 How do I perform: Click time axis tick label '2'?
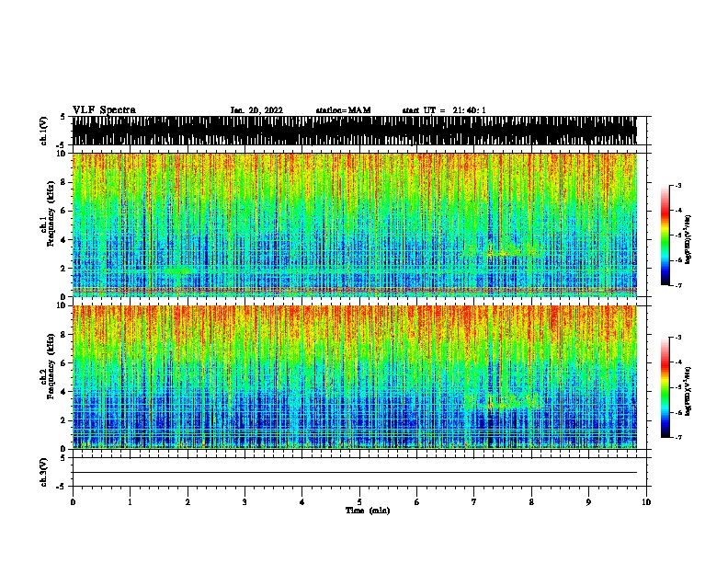[188, 502]
